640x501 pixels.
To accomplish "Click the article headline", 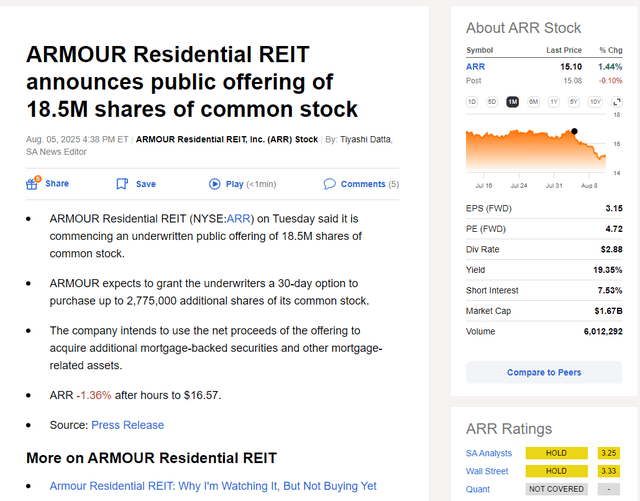I will pos(192,82).
